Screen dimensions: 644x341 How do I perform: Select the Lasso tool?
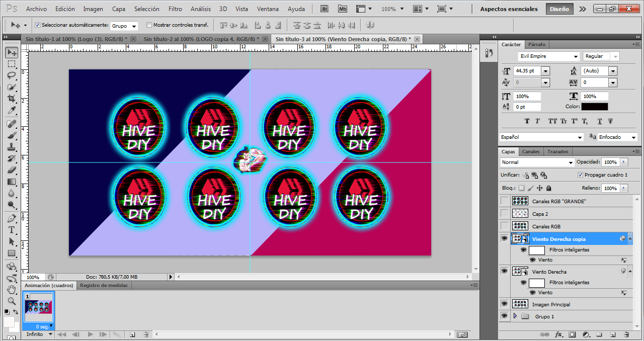point(12,75)
